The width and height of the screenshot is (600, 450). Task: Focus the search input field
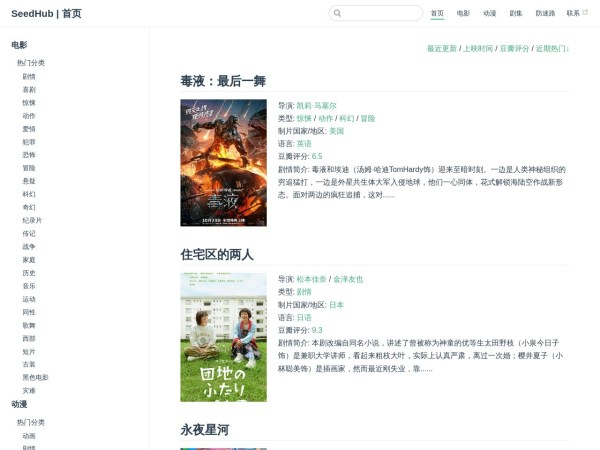(382, 14)
